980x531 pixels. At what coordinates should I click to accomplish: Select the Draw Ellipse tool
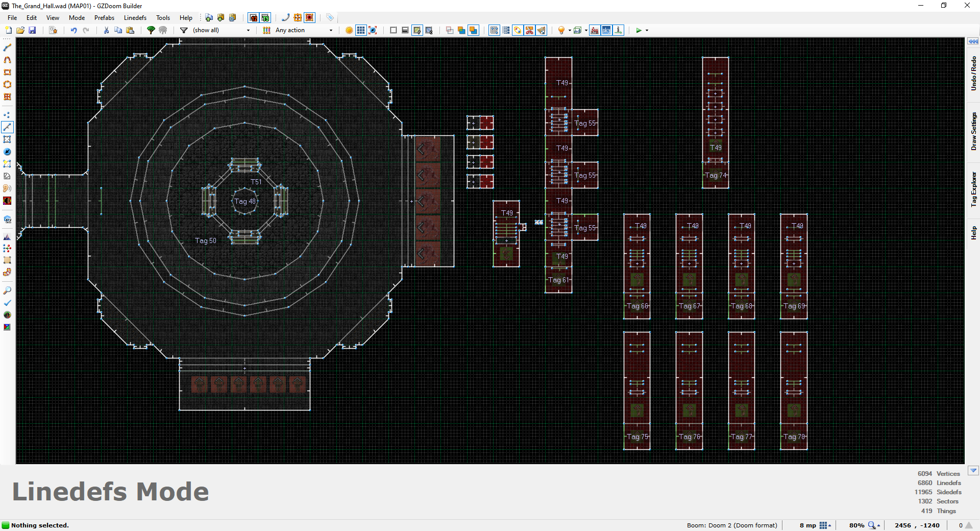coord(7,84)
